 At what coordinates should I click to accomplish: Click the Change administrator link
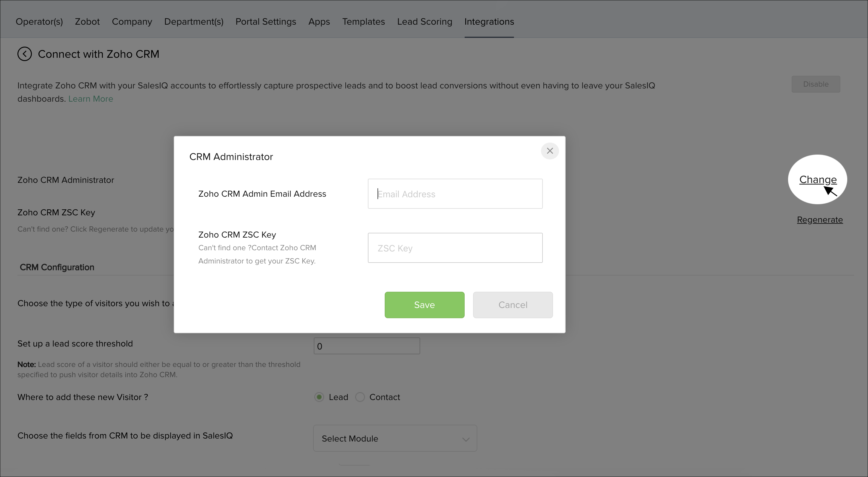[818, 180]
